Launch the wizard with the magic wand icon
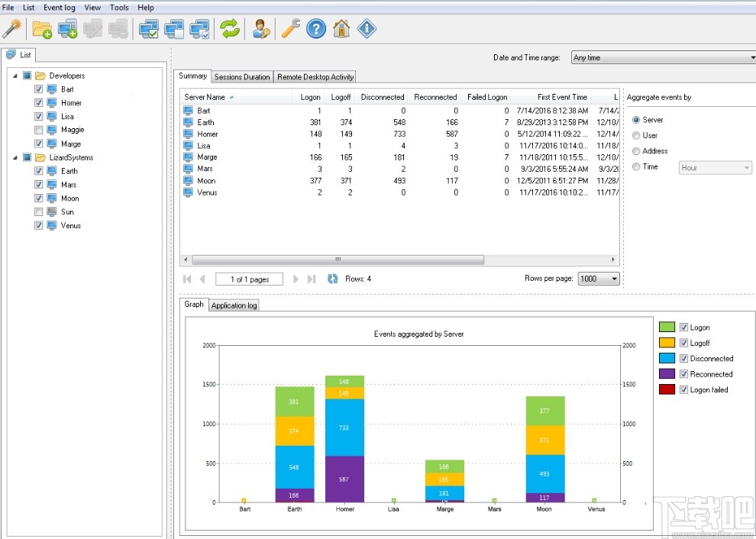 12,28
